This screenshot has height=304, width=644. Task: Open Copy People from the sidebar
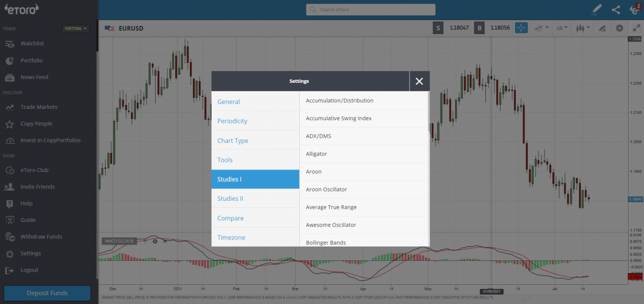tap(35, 124)
